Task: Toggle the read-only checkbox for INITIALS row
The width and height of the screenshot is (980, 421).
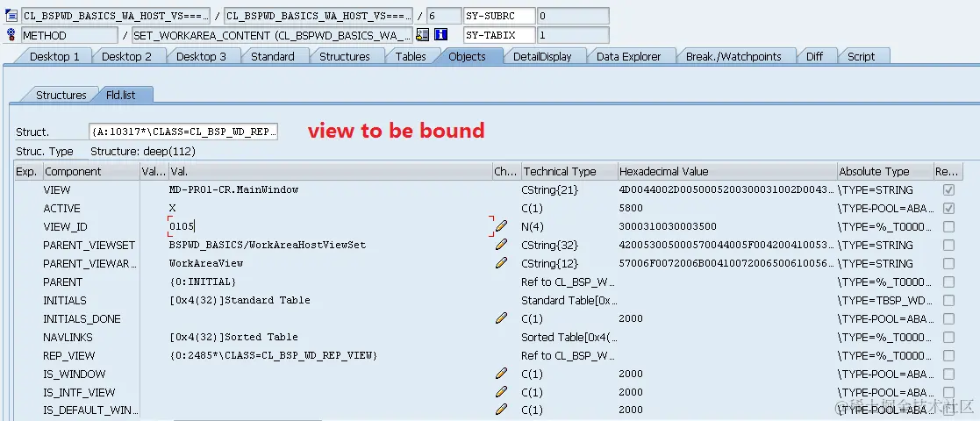Action: 948,300
